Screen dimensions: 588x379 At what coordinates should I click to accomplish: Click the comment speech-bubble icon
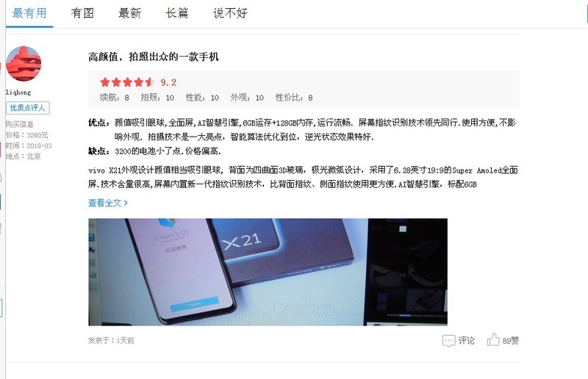[448, 341]
